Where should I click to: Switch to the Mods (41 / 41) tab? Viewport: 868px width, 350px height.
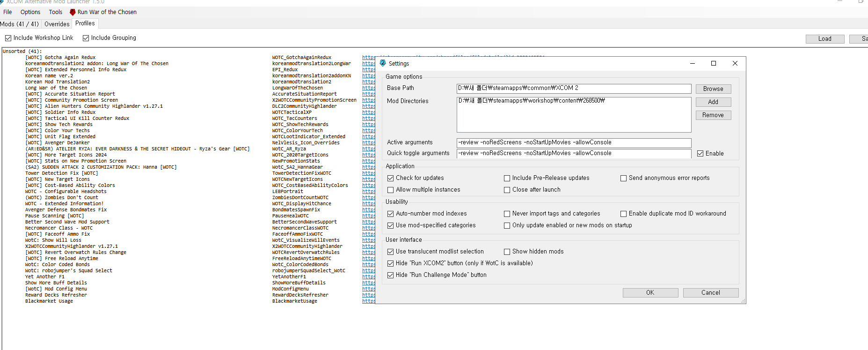(20, 24)
